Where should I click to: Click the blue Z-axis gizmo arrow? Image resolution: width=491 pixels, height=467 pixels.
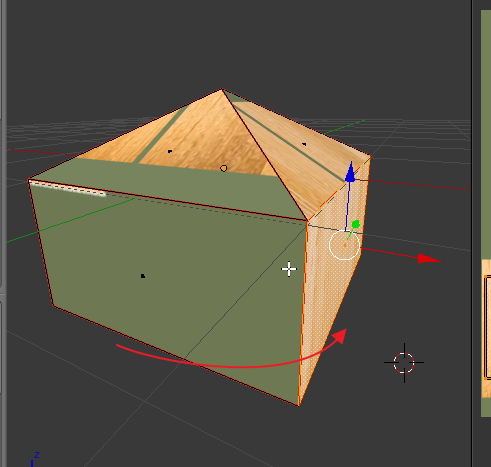pyautogui.click(x=350, y=172)
